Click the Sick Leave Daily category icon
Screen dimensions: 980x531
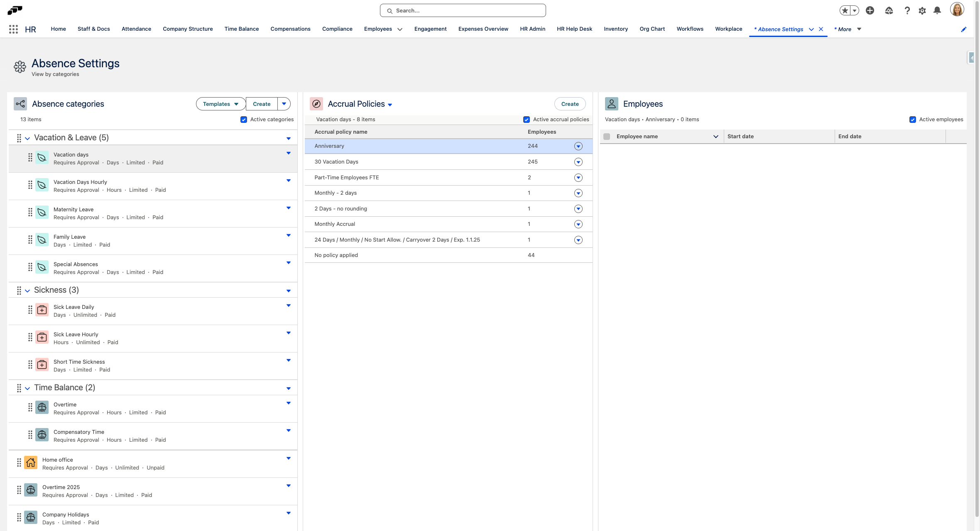point(42,310)
